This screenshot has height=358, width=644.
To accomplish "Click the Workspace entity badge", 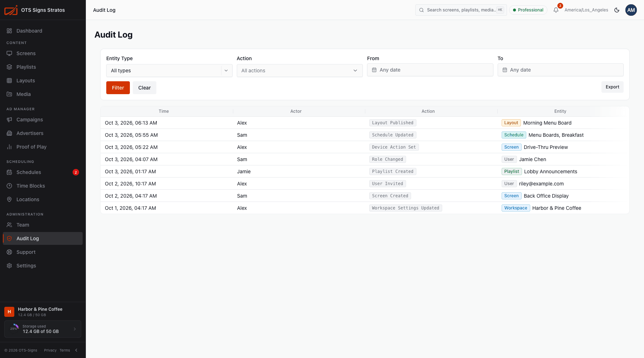I will click(x=516, y=208).
